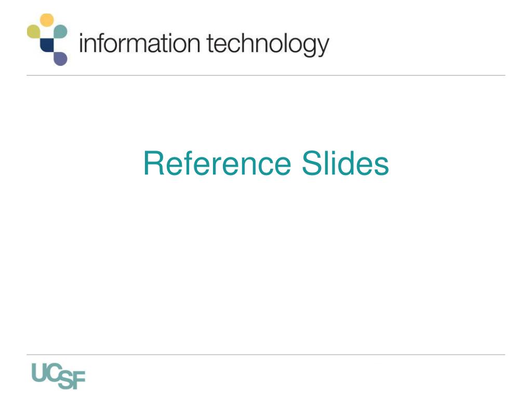This screenshot has width=532, height=399.
Task: Click the "SF" letters of the UCSF logo
Action: (72, 380)
